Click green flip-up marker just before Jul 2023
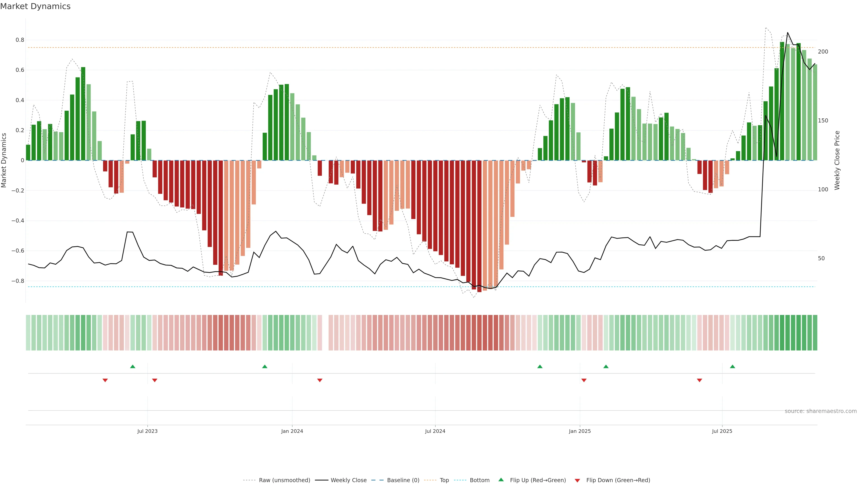Viewport: 868px width, 488px height. coord(133,366)
